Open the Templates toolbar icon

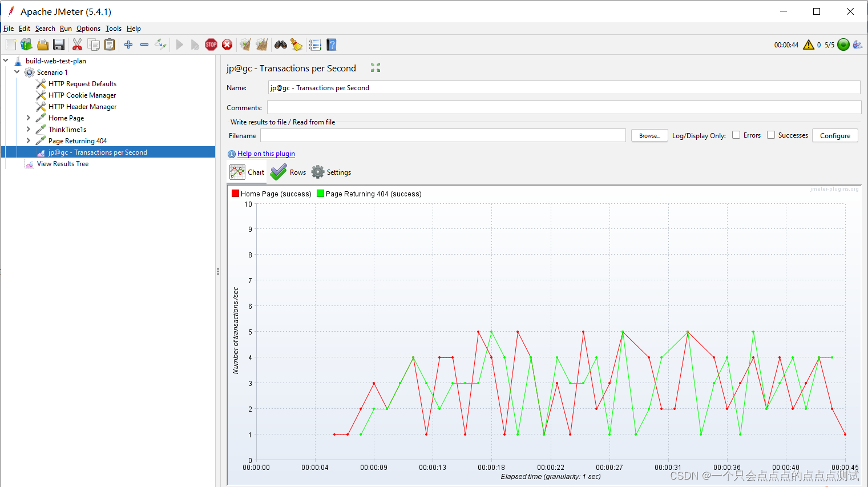[x=26, y=45]
